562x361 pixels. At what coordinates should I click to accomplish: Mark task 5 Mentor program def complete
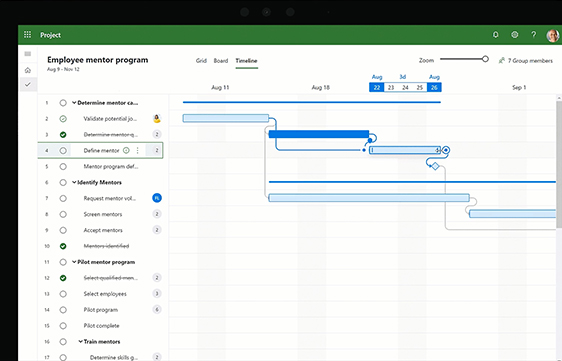point(63,166)
